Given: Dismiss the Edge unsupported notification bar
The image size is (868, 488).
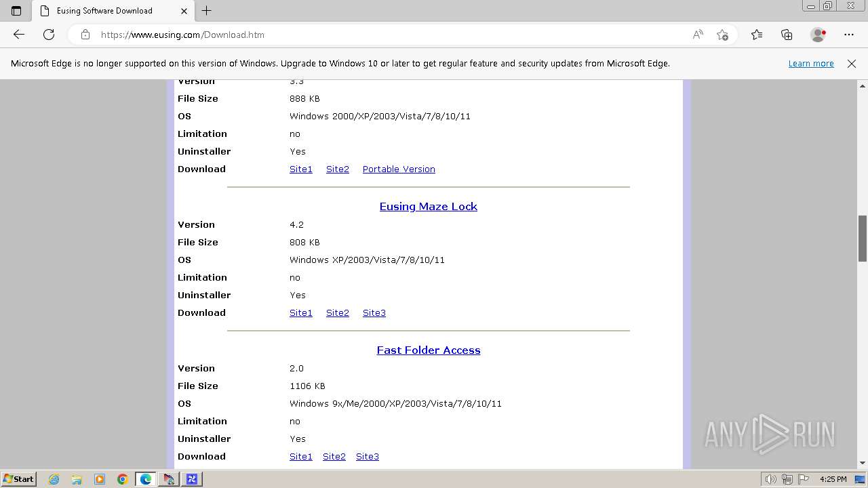Looking at the screenshot, I should [x=852, y=64].
